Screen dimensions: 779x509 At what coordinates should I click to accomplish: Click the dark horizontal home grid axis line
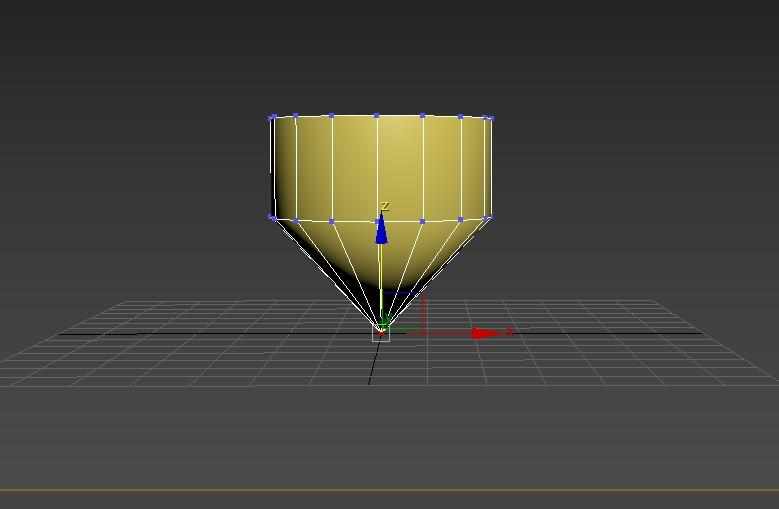point(200,333)
